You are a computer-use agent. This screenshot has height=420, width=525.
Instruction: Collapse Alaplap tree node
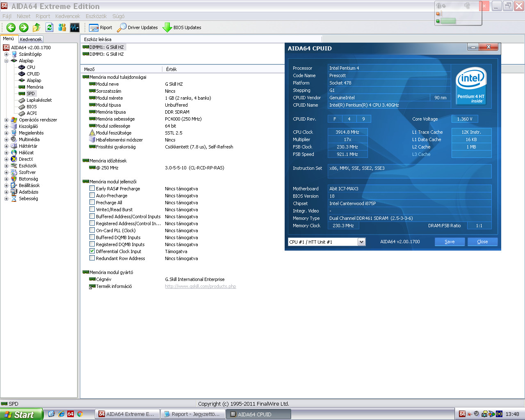click(6, 61)
